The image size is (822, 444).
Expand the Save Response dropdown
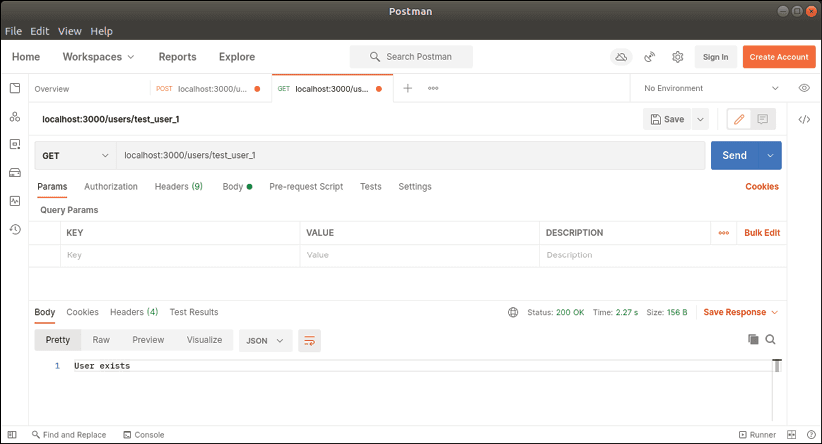pyautogui.click(x=740, y=312)
